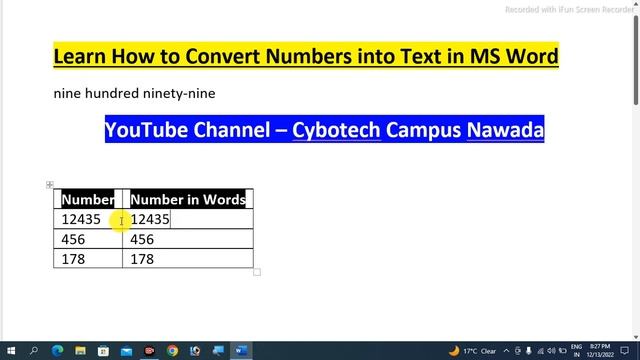Open the 17°C Clear weather widget

pos(472,351)
